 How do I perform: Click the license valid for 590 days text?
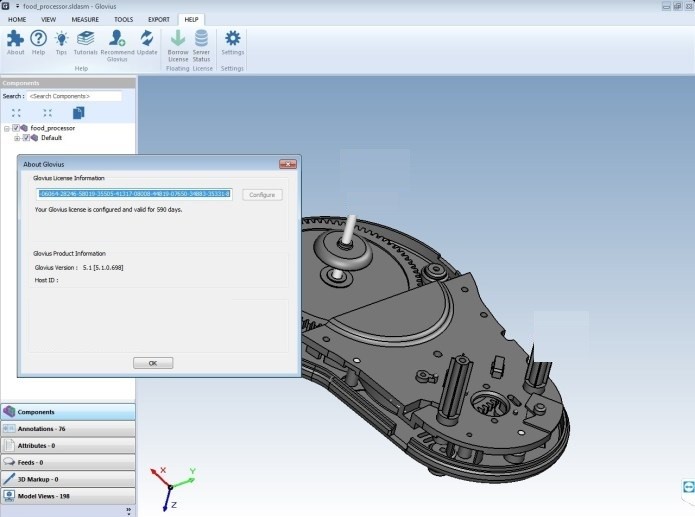(x=108, y=209)
